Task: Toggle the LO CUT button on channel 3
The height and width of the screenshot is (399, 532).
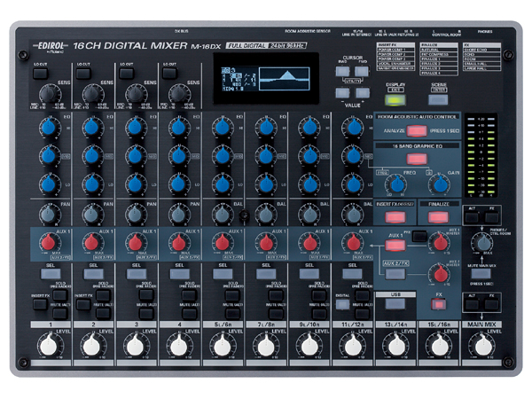Action: pyautogui.click(x=127, y=73)
